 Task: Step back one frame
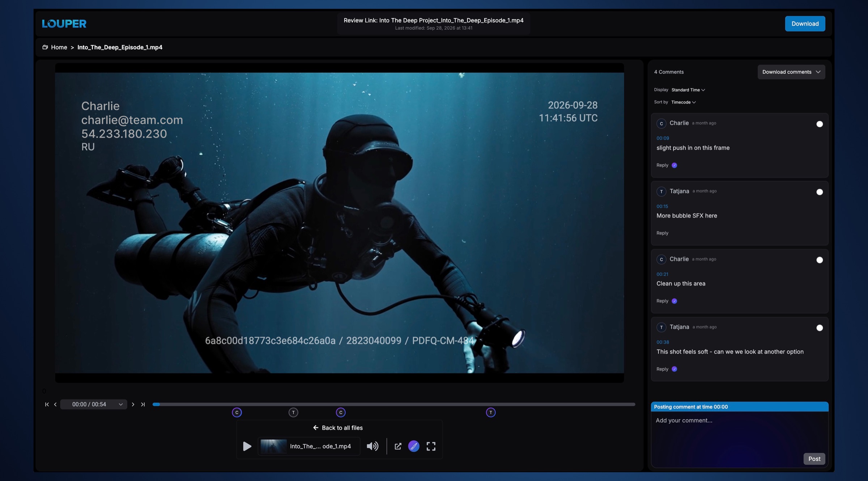[x=55, y=404]
